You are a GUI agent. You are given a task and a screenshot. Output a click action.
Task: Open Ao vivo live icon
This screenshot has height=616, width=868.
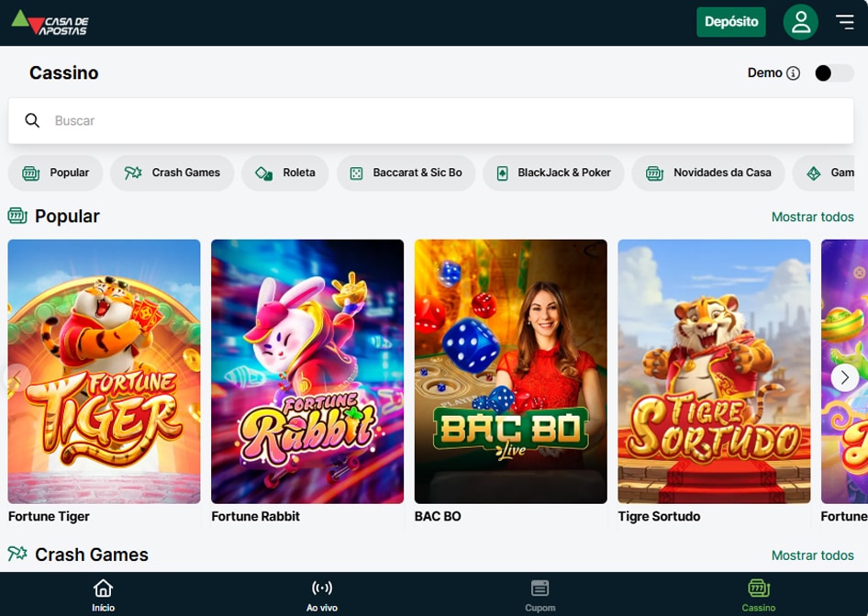click(322, 594)
